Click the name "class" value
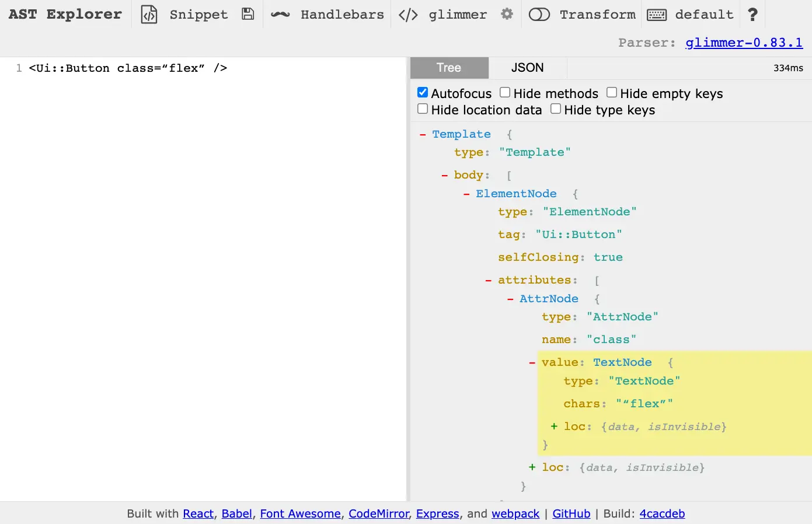Screen dimensions: 812x524 (x=612, y=340)
